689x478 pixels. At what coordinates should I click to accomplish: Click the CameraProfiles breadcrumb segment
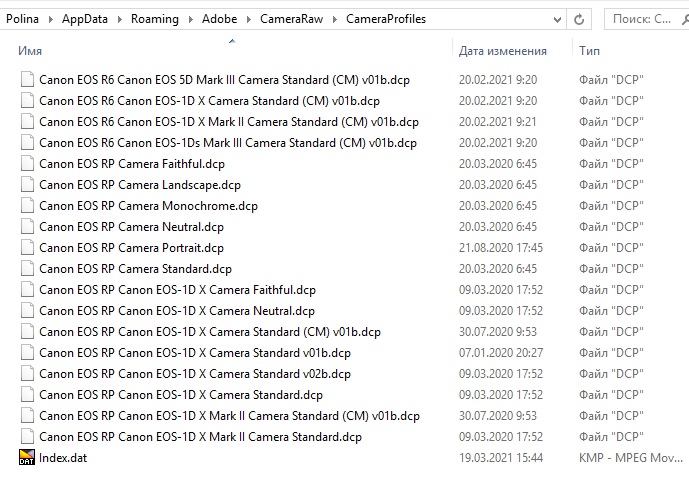pyautogui.click(x=386, y=19)
